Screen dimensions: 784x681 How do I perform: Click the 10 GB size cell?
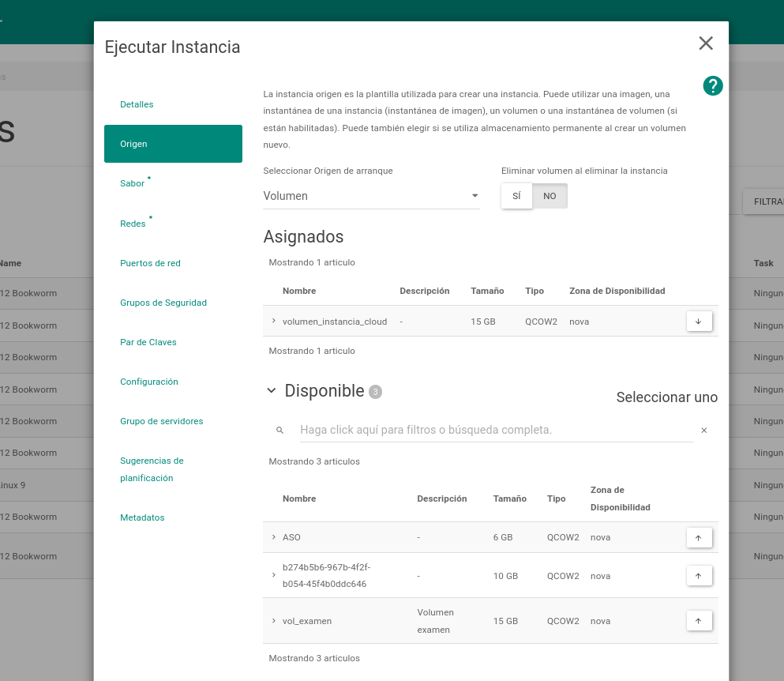pos(505,576)
